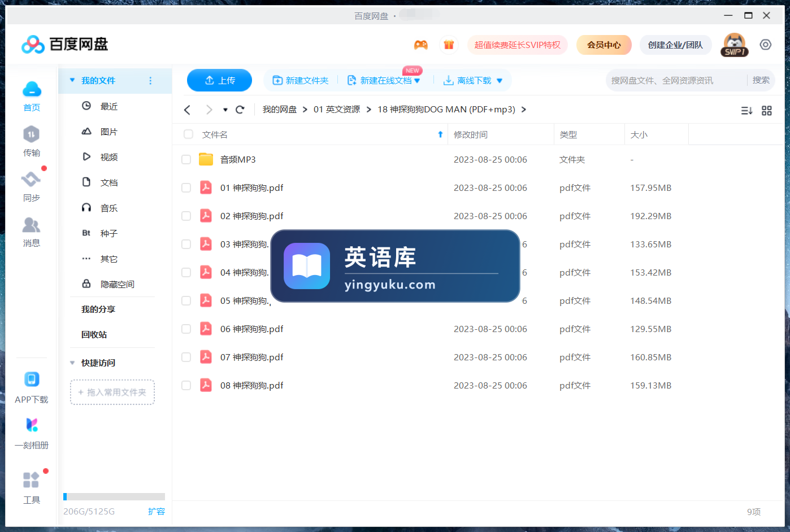
Task: Open the 新建在线文档 dropdown arrow
Action: pos(417,81)
